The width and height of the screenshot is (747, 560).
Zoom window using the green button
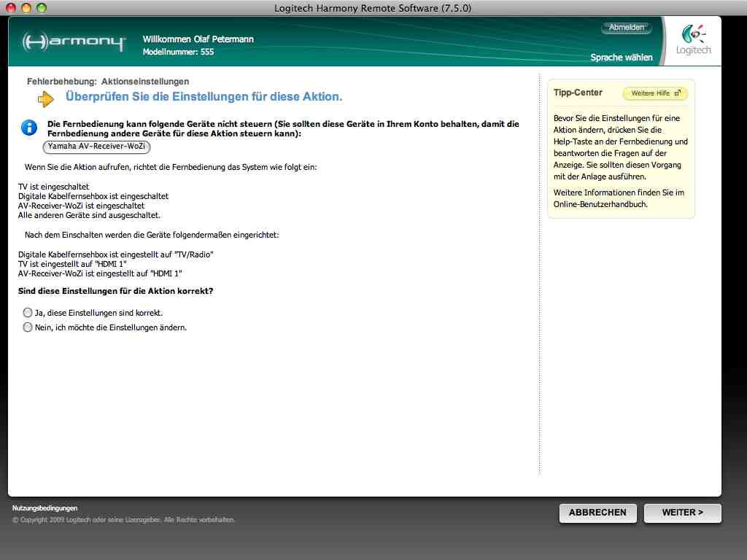41,8
